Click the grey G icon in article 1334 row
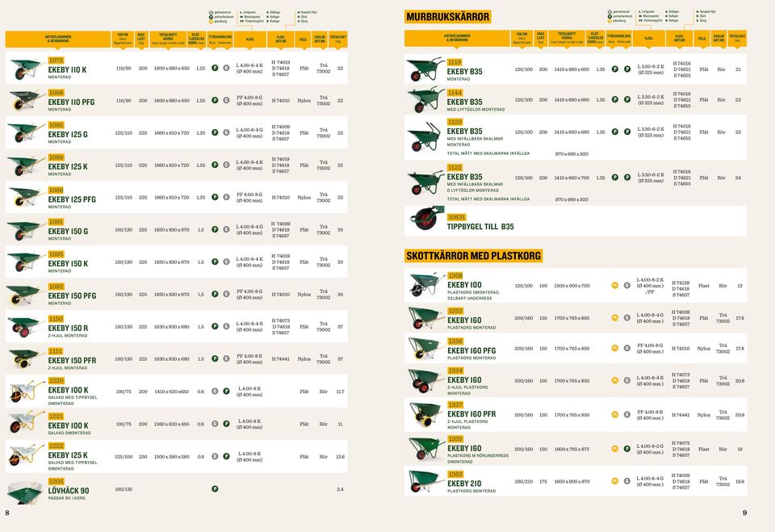Viewport: 775px width, 532px height. tap(627, 381)
